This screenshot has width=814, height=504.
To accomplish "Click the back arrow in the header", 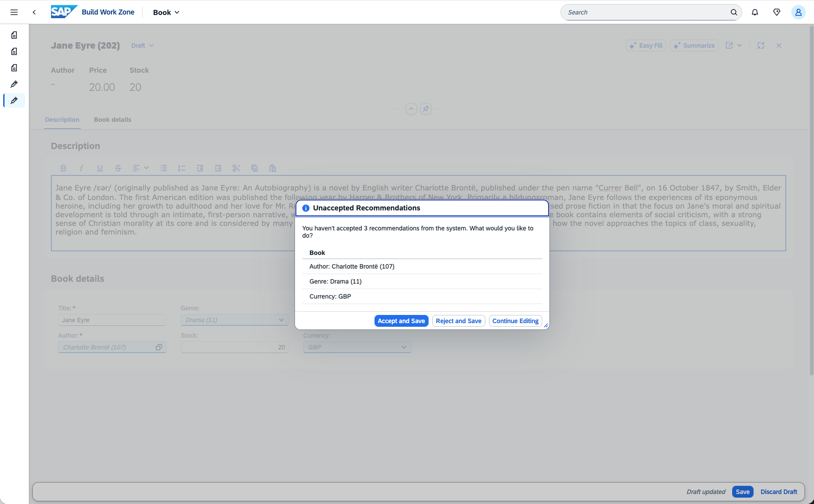I will (x=34, y=12).
